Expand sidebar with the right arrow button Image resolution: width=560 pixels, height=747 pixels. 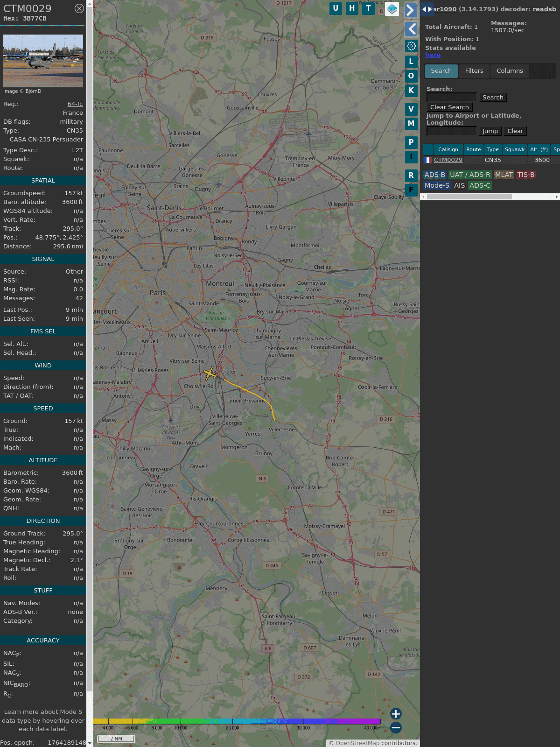(411, 10)
